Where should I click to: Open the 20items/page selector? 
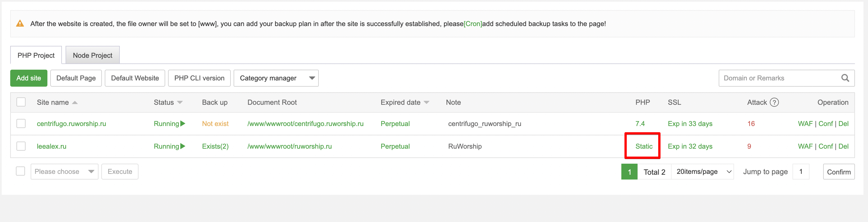click(x=703, y=172)
